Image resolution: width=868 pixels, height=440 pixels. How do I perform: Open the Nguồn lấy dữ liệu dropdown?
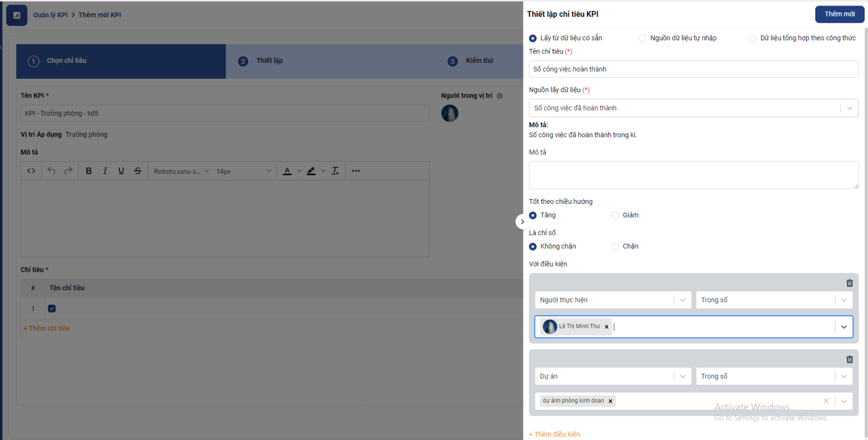tap(693, 108)
